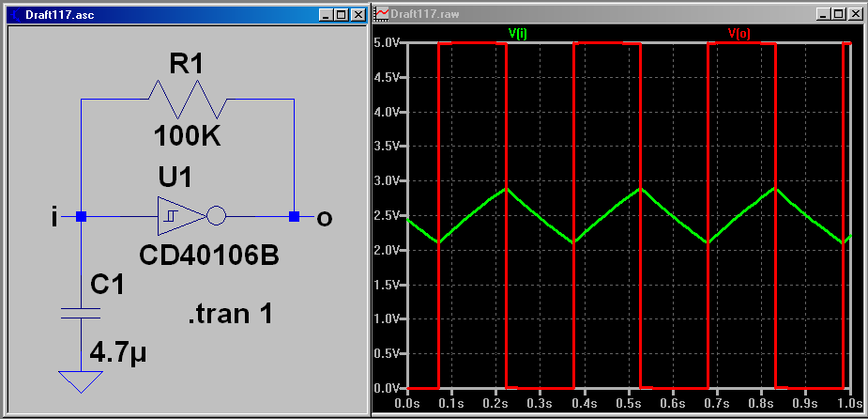Viewport: 868px width, 419px height.
Task: Select the Schmitt inverter U1 symbol
Action: click(x=191, y=216)
